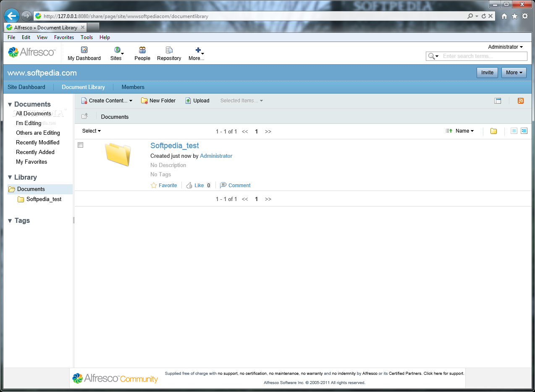Open the Select dropdown
The image size is (535, 392).
coord(92,131)
